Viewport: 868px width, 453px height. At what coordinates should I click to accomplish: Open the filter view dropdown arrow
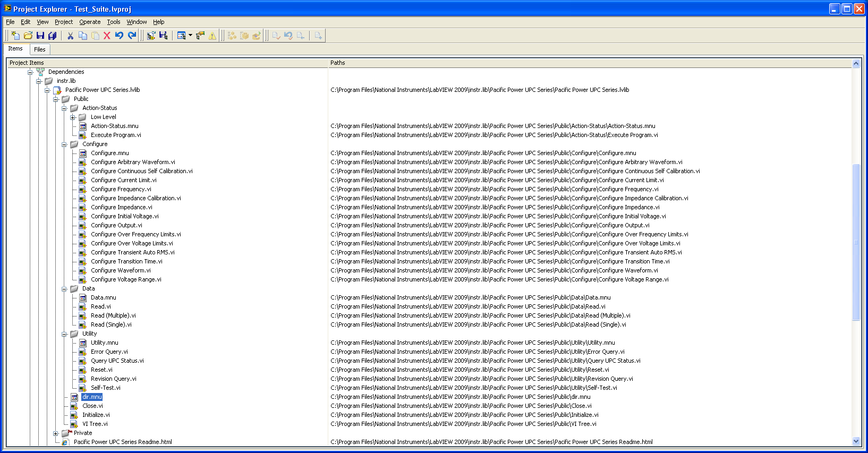point(190,36)
